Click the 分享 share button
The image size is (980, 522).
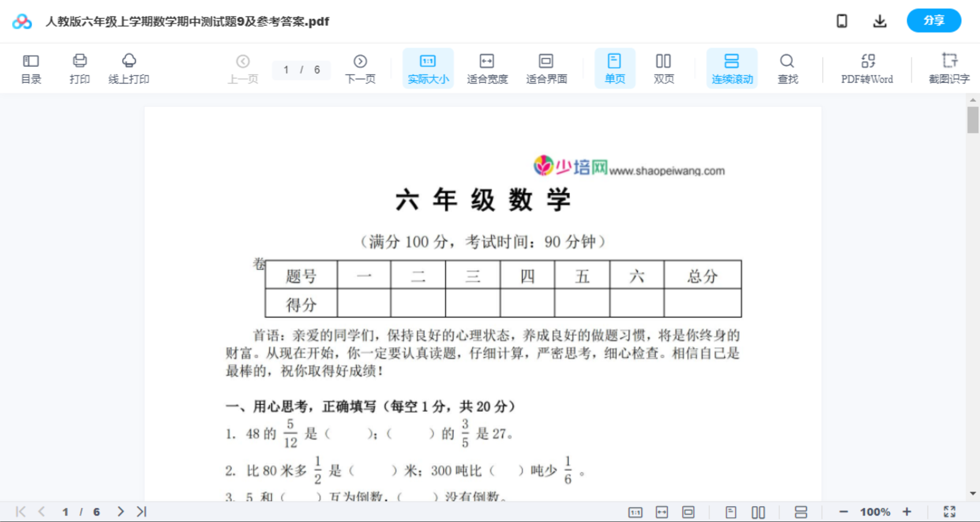[933, 20]
